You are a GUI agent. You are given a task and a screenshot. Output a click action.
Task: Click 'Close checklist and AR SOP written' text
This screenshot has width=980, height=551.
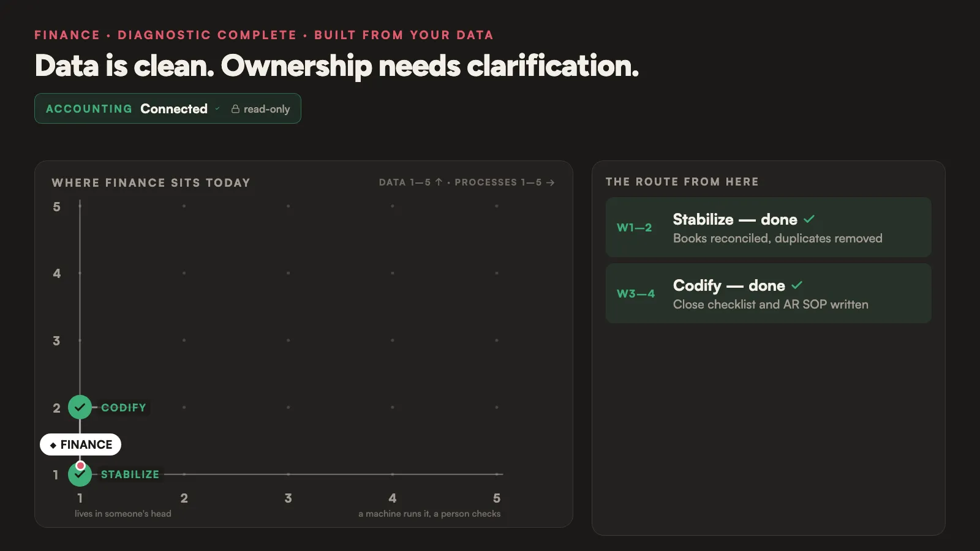(x=771, y=304)
